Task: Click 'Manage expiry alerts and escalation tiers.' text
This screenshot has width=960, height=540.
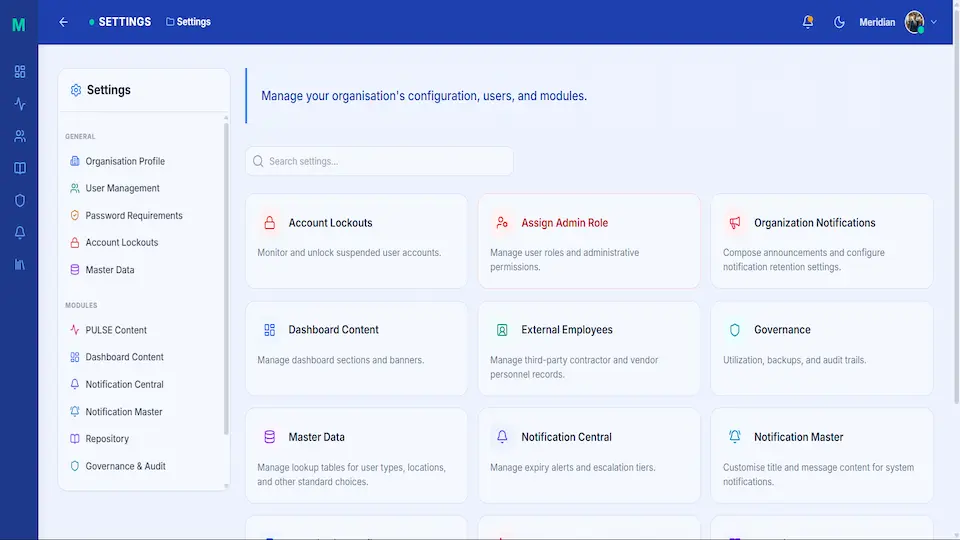Action: click(572, 467)
